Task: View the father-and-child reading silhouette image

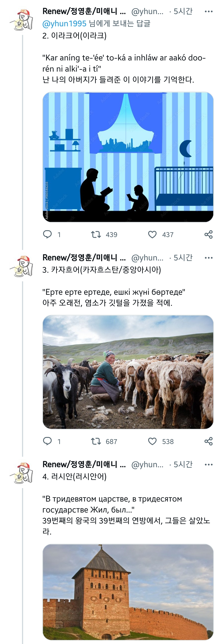Action: tap(128, 157)
